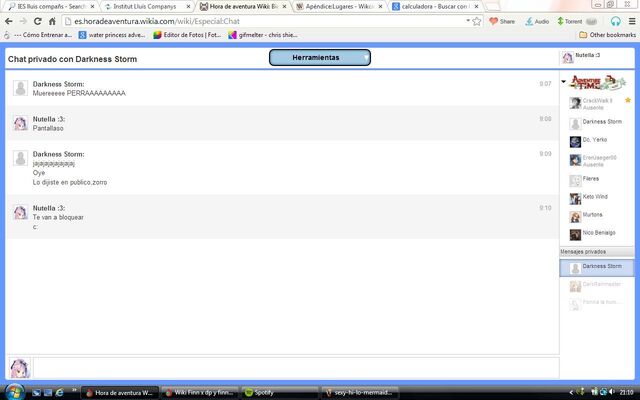The width and height of the screenshot is (640, 400).
Task: Select Darkness Storm in the public user list
Action: coord(597,122)
